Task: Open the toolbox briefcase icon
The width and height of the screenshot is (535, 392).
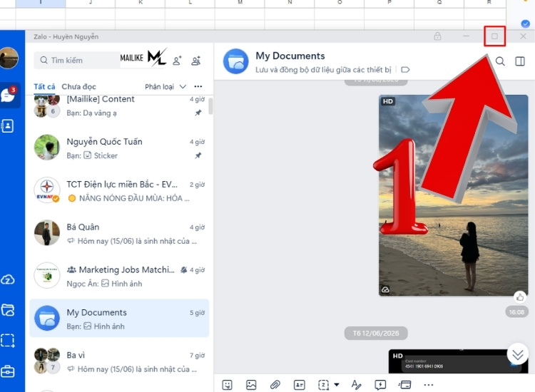Action: click(x=8, y=371)
